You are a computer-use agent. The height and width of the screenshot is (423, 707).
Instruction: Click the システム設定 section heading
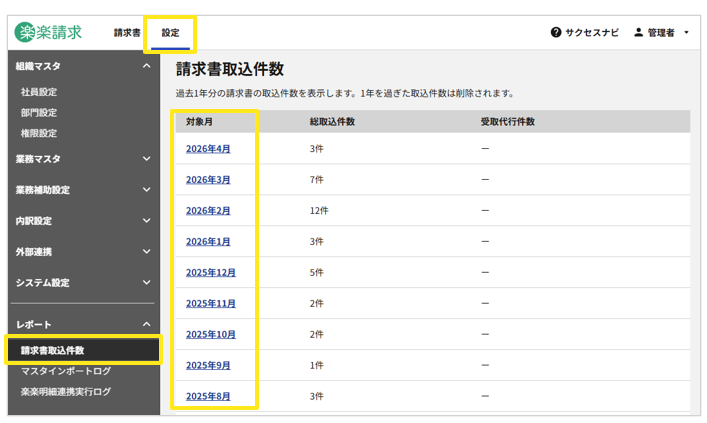coord(42,283)
